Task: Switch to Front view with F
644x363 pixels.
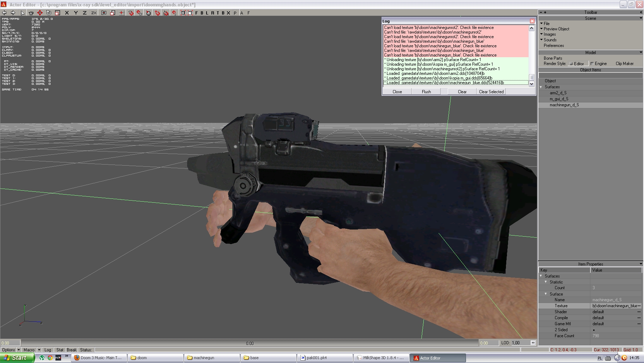Action: pos(197,13)
